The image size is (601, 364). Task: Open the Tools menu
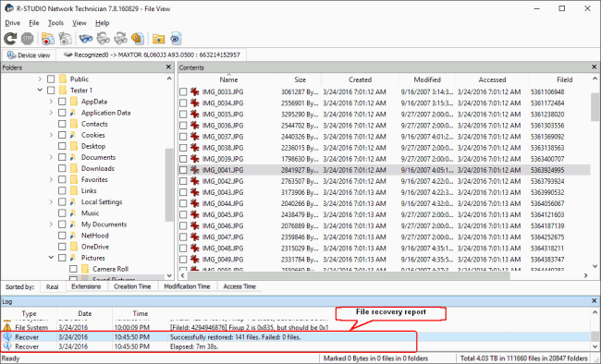tap(55, 23)
